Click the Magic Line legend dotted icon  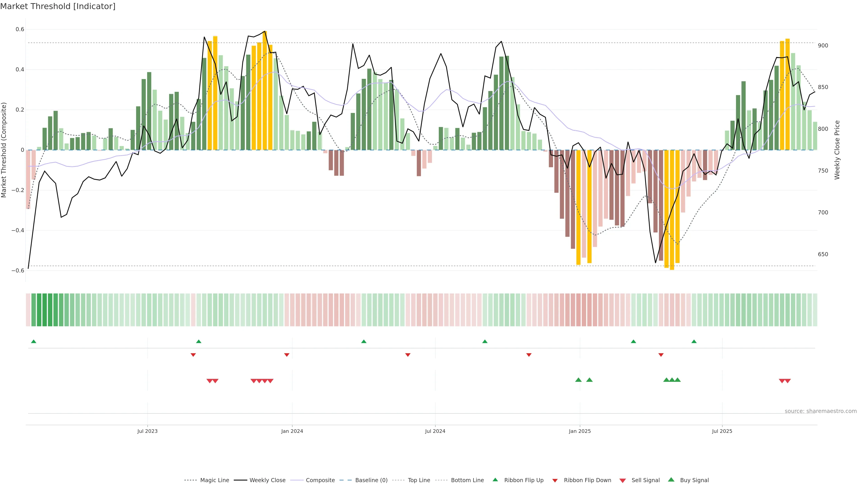(x=190, y=480)
